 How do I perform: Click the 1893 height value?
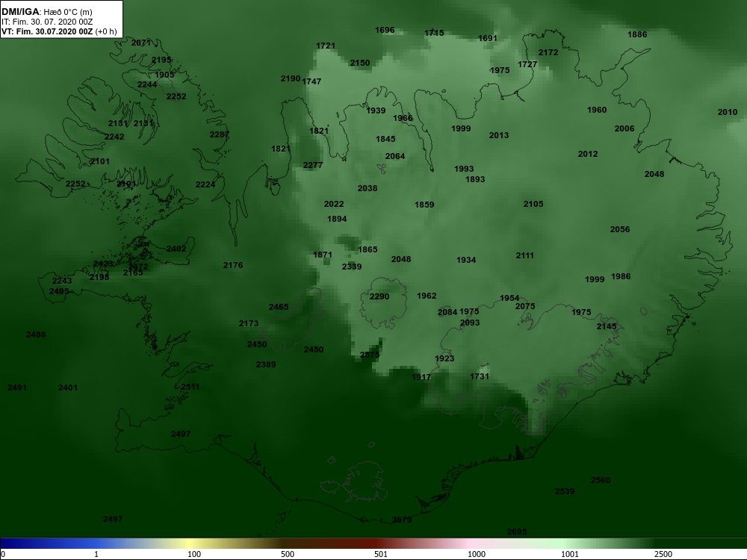(475, 179)
